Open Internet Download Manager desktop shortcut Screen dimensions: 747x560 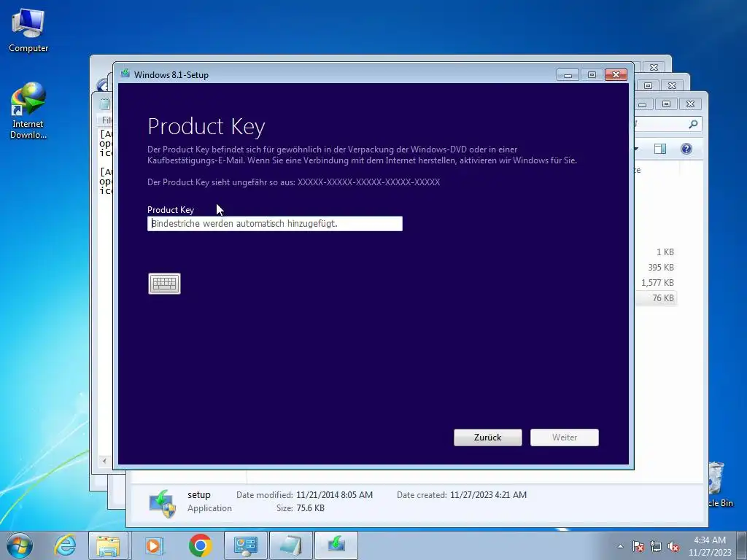pos(28,111)
